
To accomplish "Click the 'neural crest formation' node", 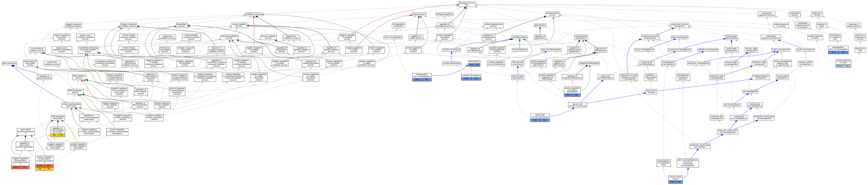I will tap(651, 91).
